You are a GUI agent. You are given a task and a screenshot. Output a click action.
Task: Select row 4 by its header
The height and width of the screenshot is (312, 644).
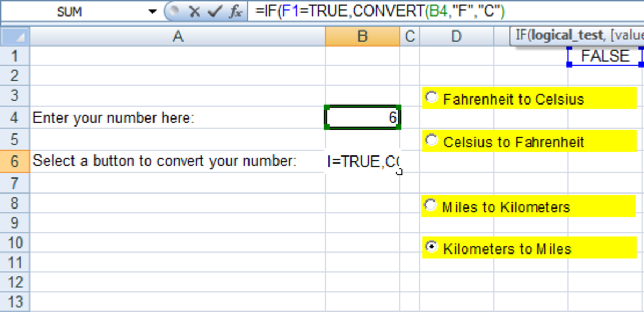tap(14, 117)
